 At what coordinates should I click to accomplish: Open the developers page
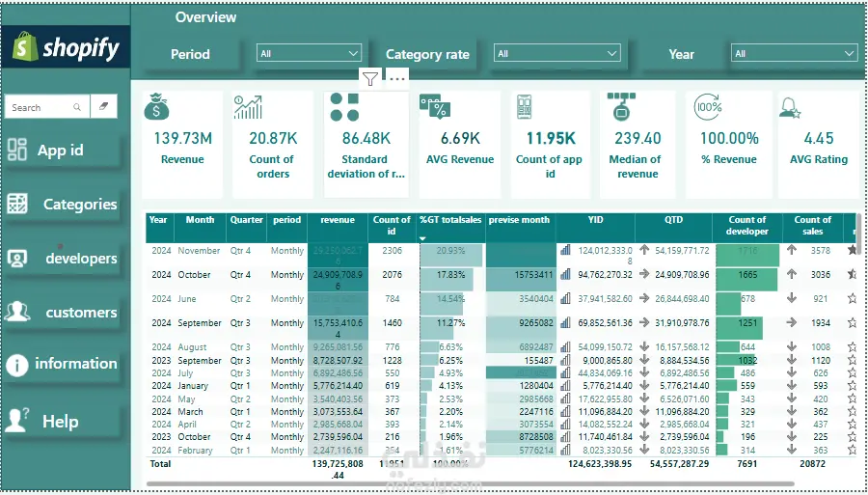click(62, 259)
